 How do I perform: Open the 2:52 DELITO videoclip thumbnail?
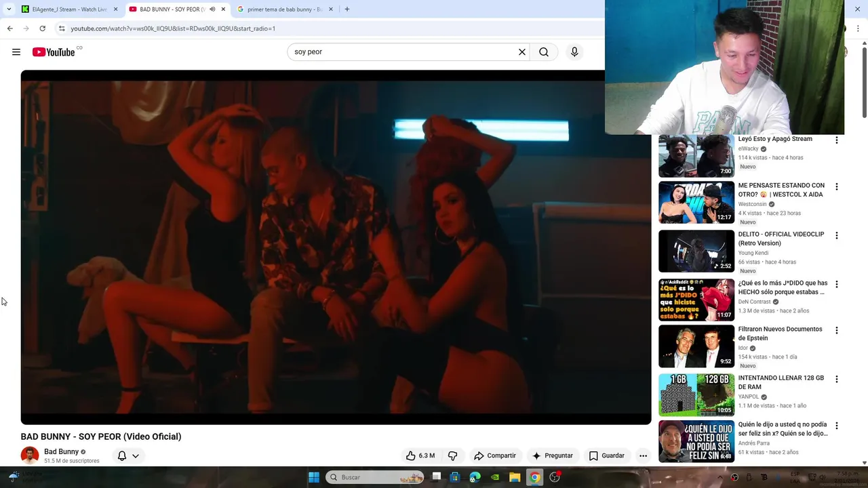click(x=696, y=251)
